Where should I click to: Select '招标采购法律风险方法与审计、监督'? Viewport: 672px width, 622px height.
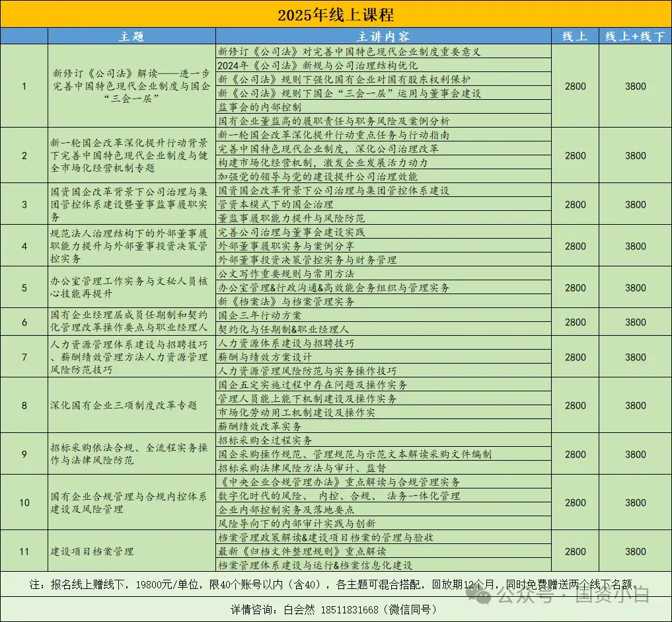[x=383, y=468]
